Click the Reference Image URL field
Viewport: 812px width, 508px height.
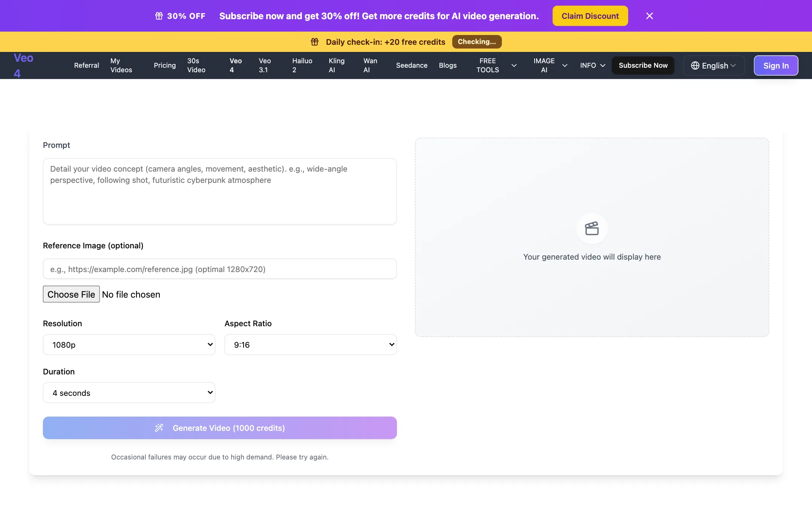pos(220,269)
